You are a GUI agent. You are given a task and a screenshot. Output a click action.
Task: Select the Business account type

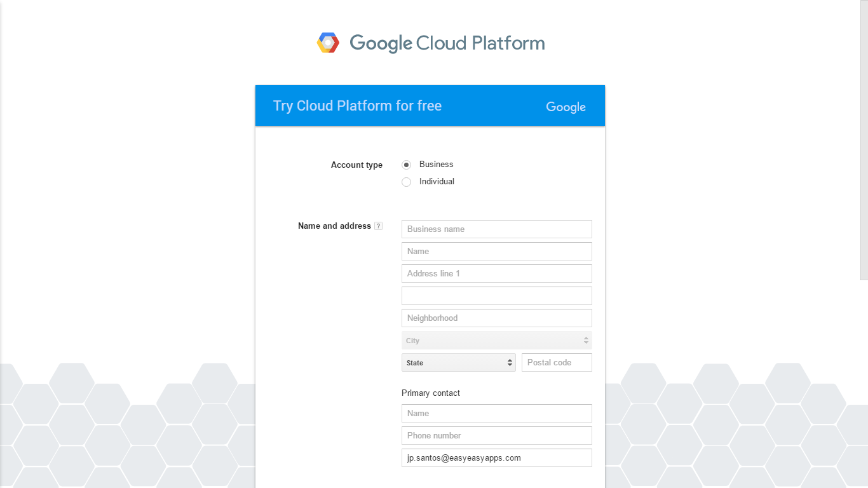[x=407, y=165]
